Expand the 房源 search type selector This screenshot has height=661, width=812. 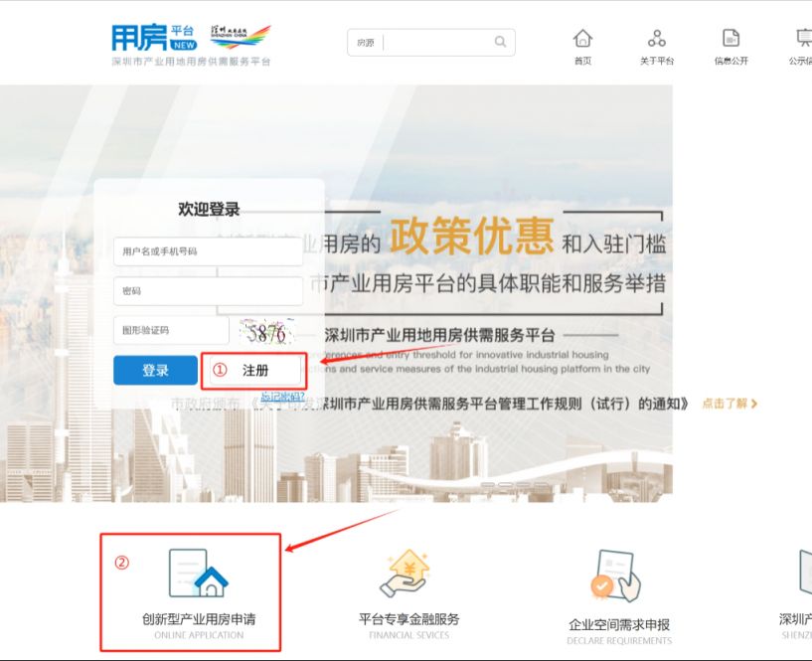pyautogui.click(x=366, y=43)
